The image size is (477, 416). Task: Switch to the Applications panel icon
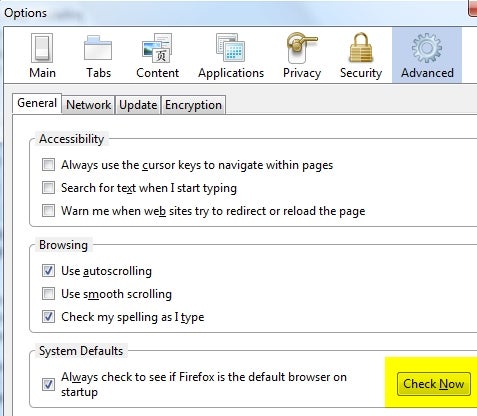pos(231,47)
